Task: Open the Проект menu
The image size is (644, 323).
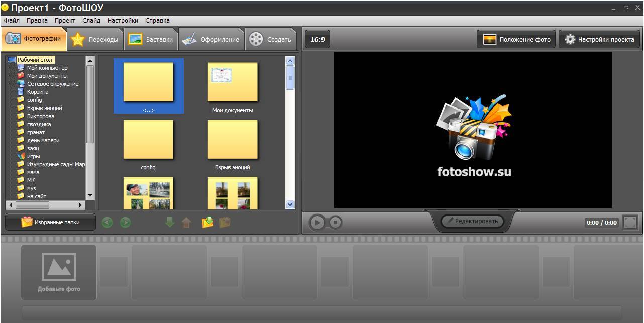Action: pyautogui.click(x=65, y=21)
